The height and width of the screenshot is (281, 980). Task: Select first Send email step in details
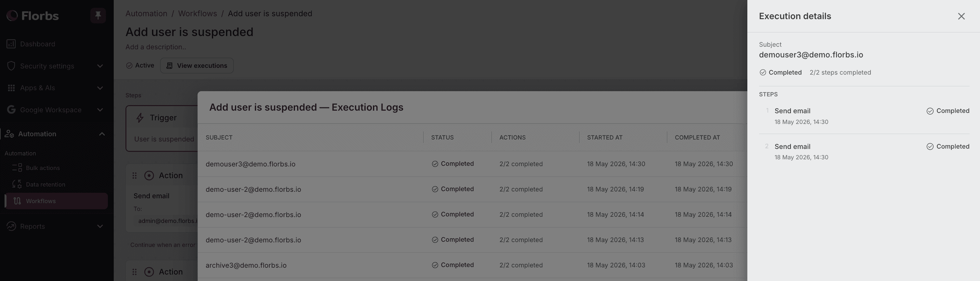click(864, 116)
